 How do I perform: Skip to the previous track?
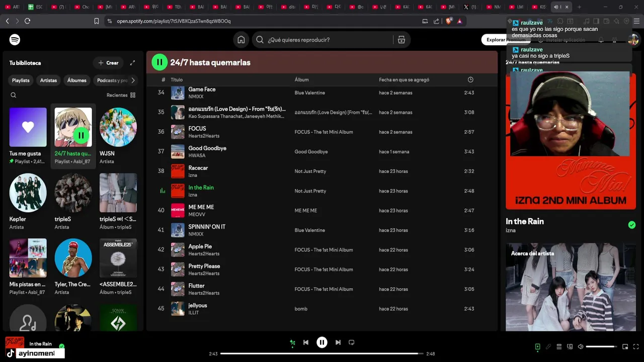[306, 342]
